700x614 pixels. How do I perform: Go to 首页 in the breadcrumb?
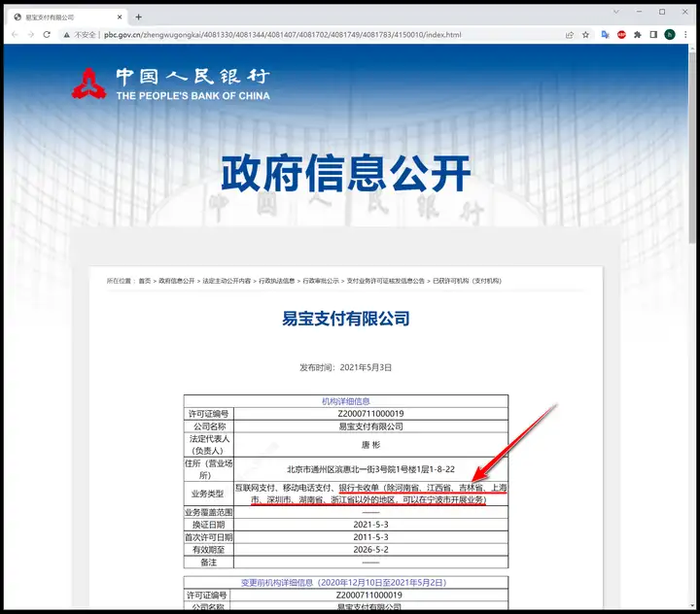coord(145,281)
